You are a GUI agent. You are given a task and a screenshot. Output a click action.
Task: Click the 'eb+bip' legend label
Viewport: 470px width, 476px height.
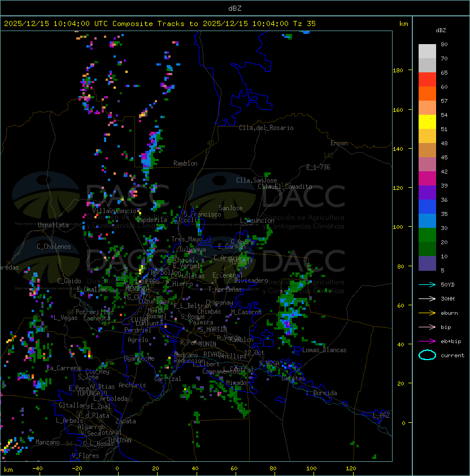451,341
